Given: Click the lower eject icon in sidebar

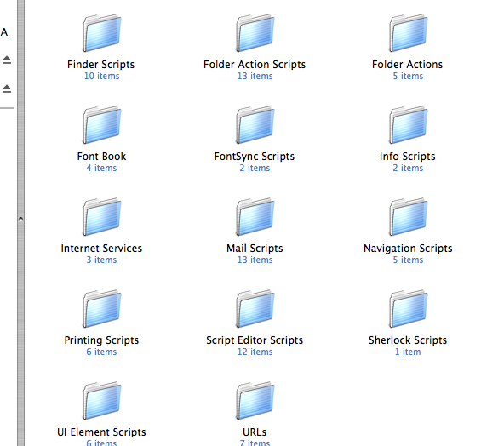Looking at the screenshot, I should [x=7, y=89].
